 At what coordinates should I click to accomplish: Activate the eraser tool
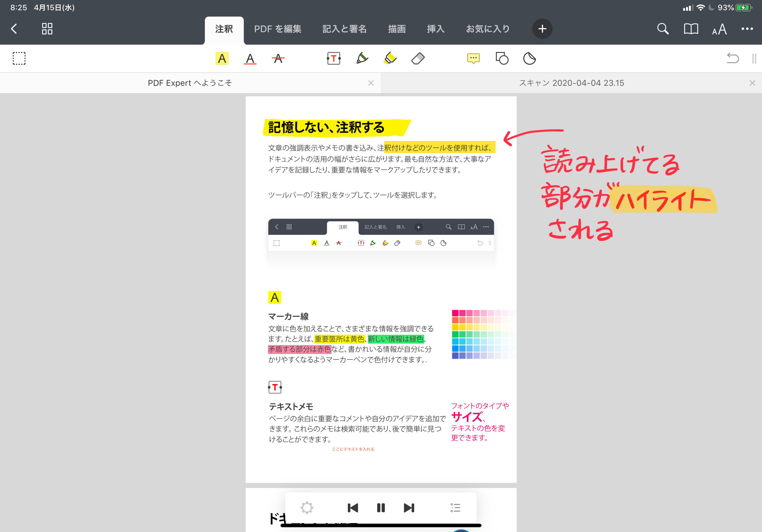click(x=418, y=58)
